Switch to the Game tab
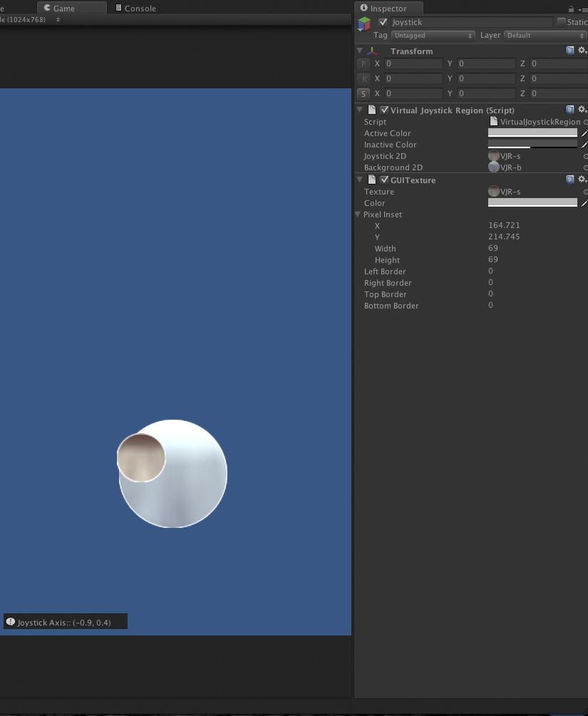This screenshot has width=588, height=716. [x=72, y=9]
